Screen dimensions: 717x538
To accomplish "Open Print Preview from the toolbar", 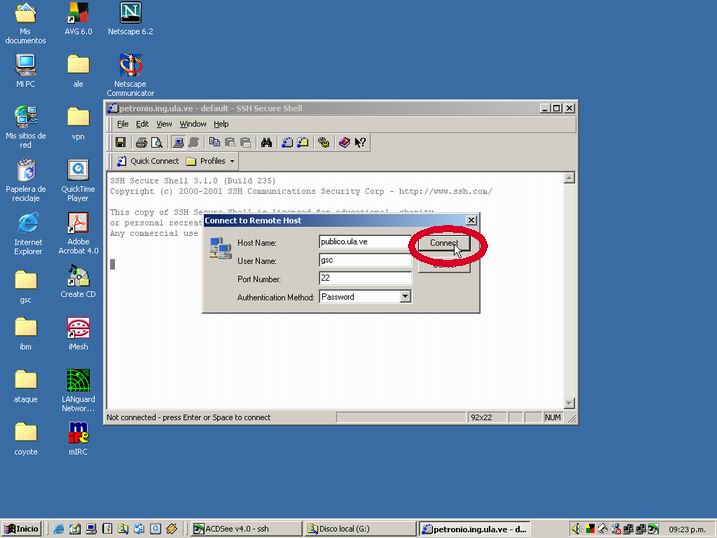I will coord(156,143).
